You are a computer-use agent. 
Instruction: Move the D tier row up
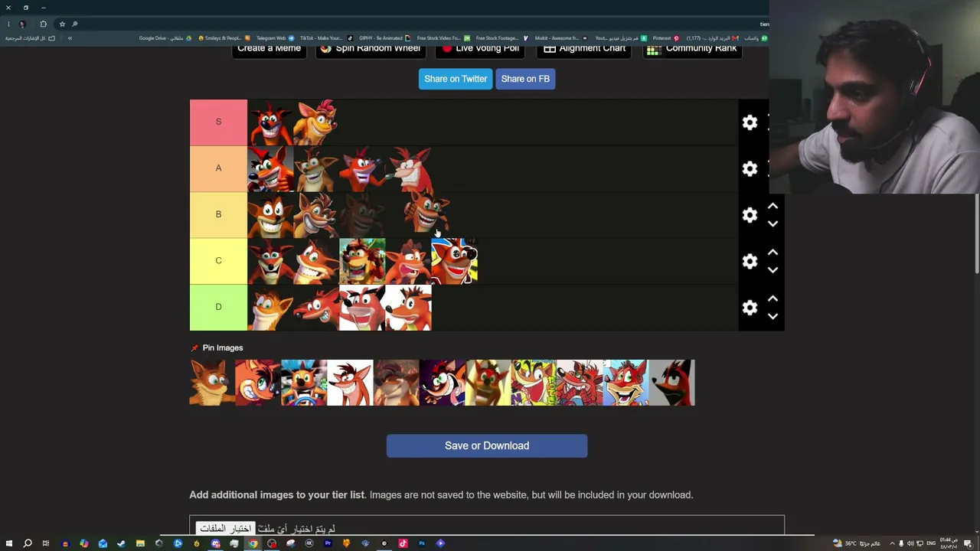pos(773,298)
